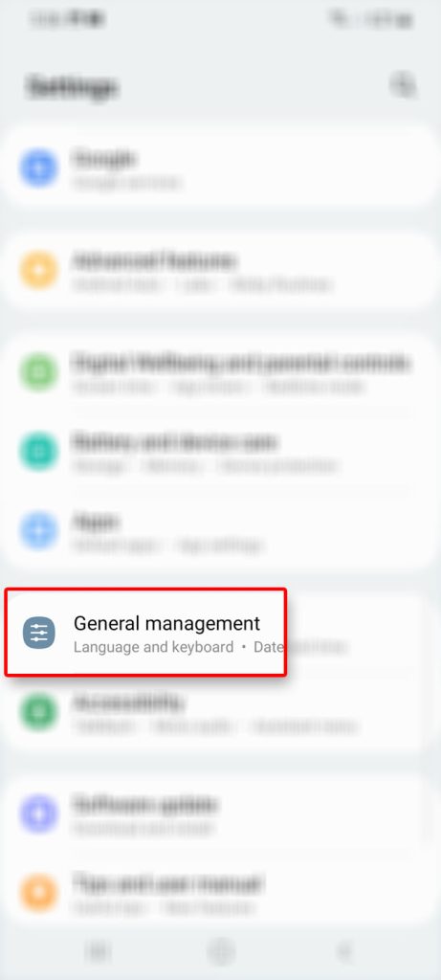
Task: Tap the green Accessibility icon
Action: [x=38, y=712]
